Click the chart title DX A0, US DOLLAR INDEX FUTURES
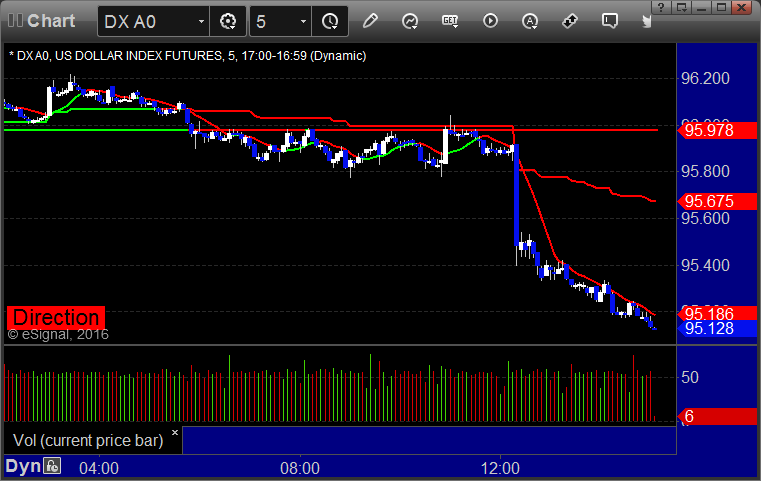 [x=187, y=56]
